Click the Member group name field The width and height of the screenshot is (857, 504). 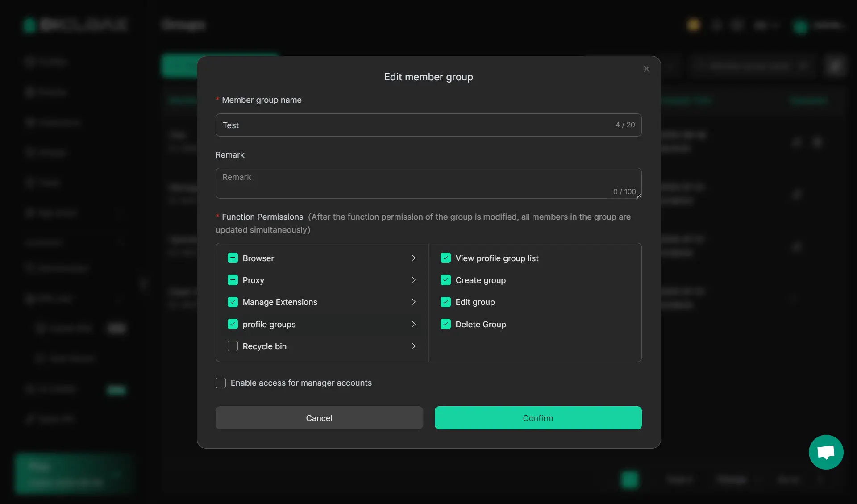pyautogui.click(x=415, y=125)
